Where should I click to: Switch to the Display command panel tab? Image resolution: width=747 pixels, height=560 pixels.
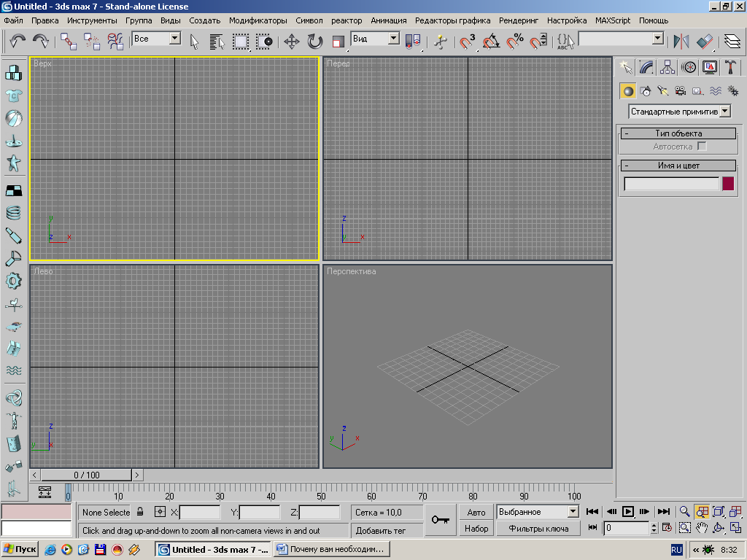[x=710, y=67]
